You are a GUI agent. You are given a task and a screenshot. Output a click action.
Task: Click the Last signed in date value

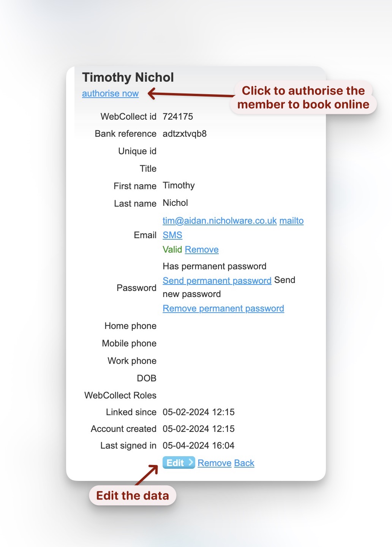[x=199, y=446]
